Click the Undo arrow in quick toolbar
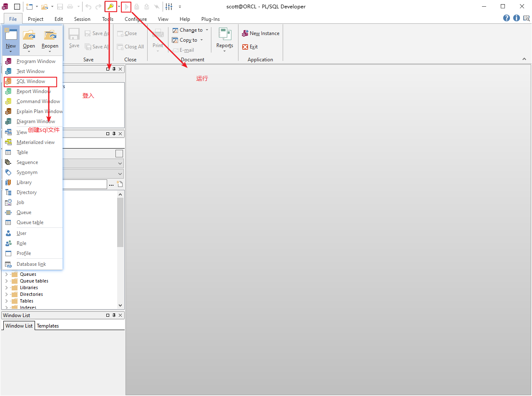 click(88, 7)
